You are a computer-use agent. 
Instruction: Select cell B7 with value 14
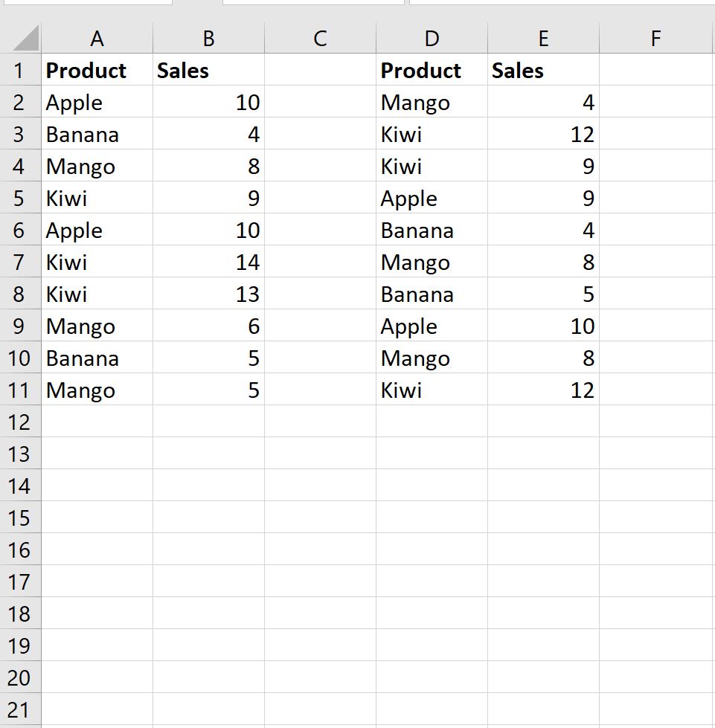[x=208, y=262]
